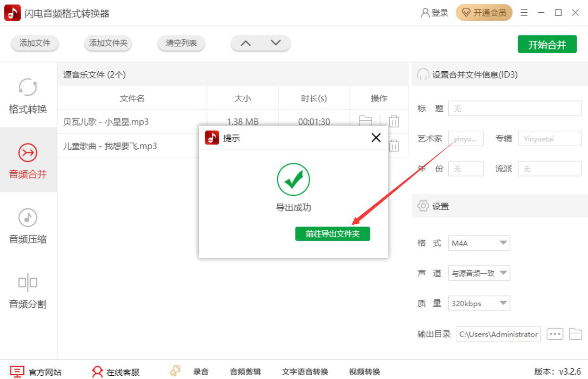
Task: Click the 输出目录 output path field
Action: 499,334
